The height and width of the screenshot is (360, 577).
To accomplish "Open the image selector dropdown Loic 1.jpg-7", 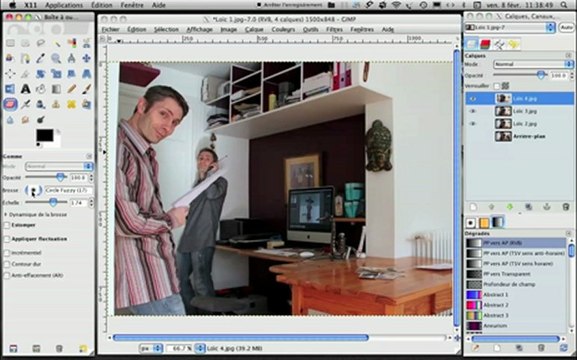I will click(x=509, y=28).
